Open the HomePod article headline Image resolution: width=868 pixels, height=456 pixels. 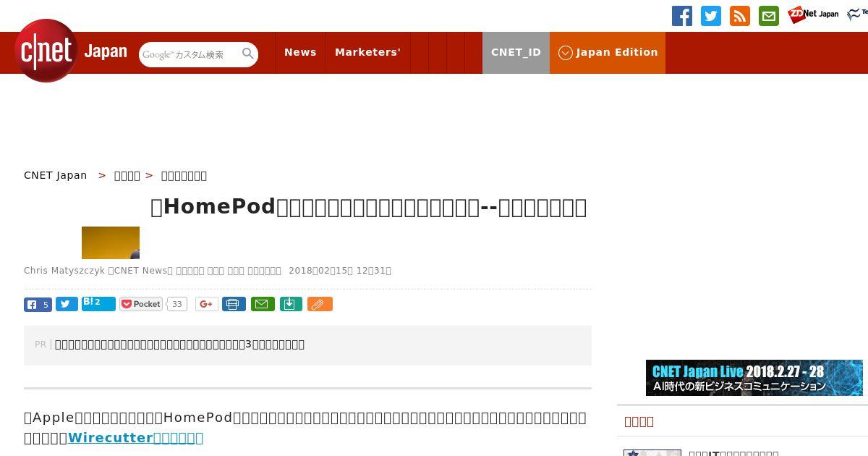pyautogui.click(x=369, y=207)
